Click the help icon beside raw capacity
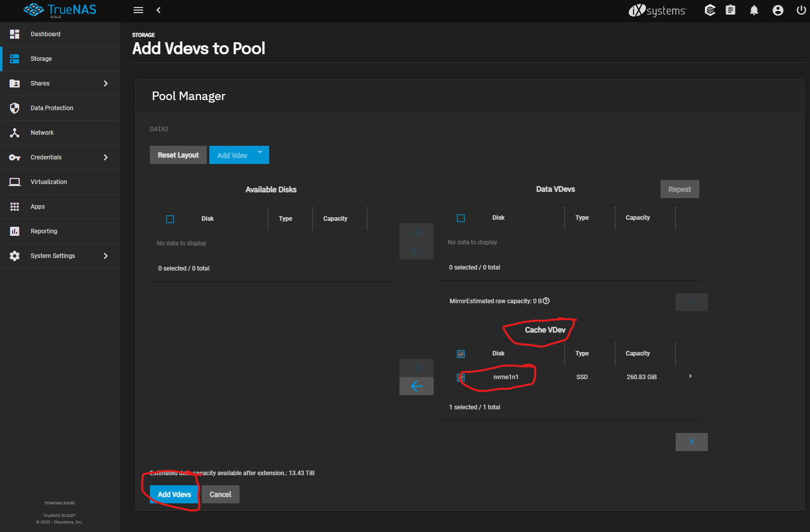The height and width of the screenshot is (532, 810). coord(546,301)
